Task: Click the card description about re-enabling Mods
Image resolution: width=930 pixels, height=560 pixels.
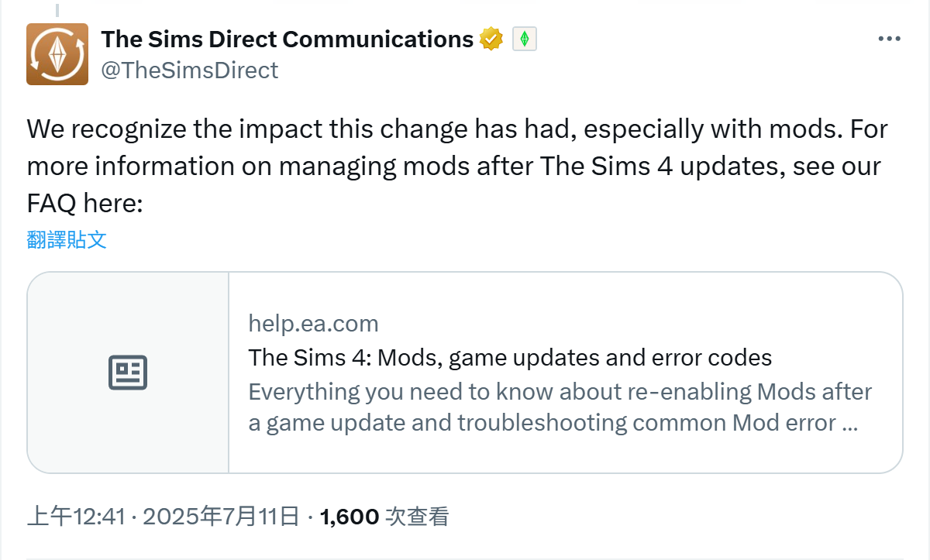Action: point(560,407)
